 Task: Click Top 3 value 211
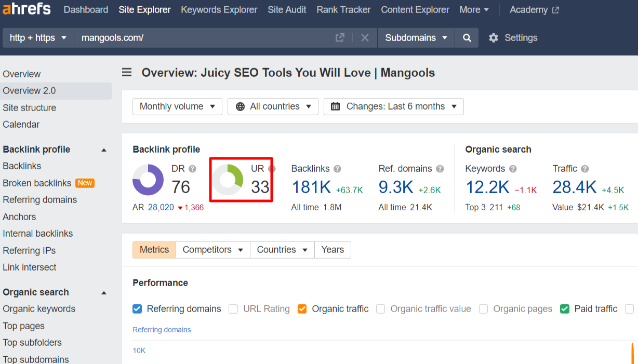click(x=496, y=208)
